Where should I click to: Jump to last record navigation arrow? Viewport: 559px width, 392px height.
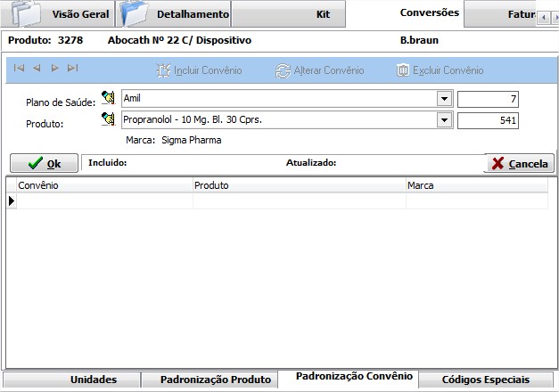72,69
